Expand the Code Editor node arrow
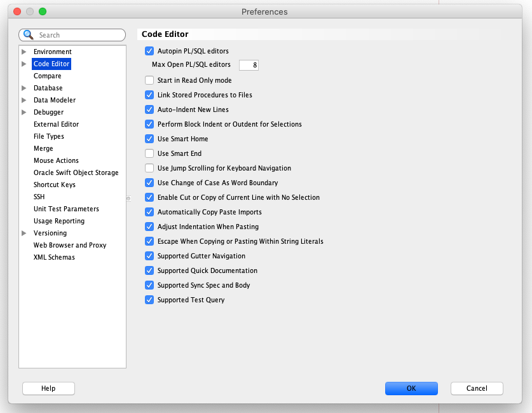The height and width of the screenshot is (413, 532). pyautogui.click(x=24, y=64)
